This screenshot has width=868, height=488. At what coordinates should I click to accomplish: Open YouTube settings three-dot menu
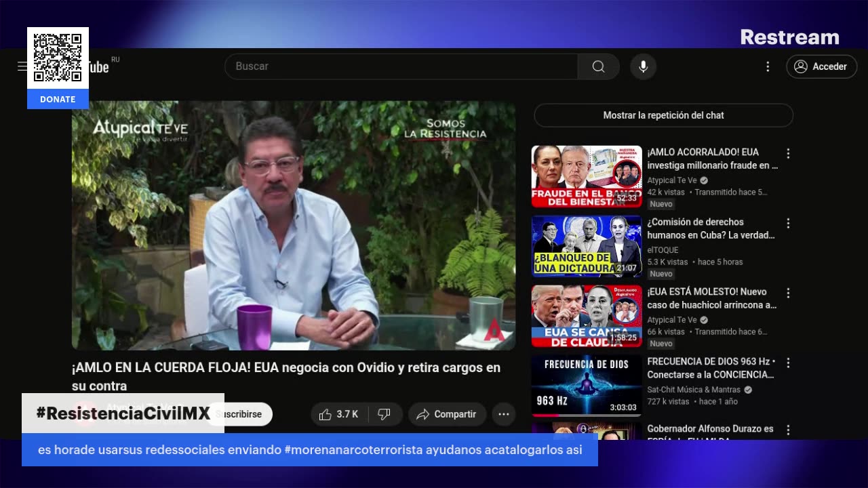point(768,66)
